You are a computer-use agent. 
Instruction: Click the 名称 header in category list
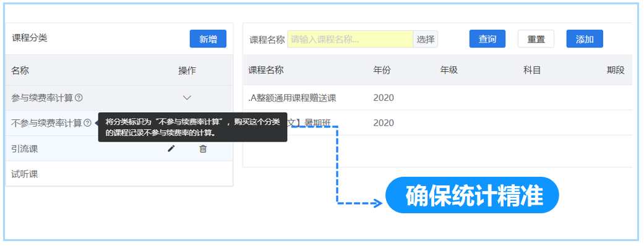pos(20,70)
